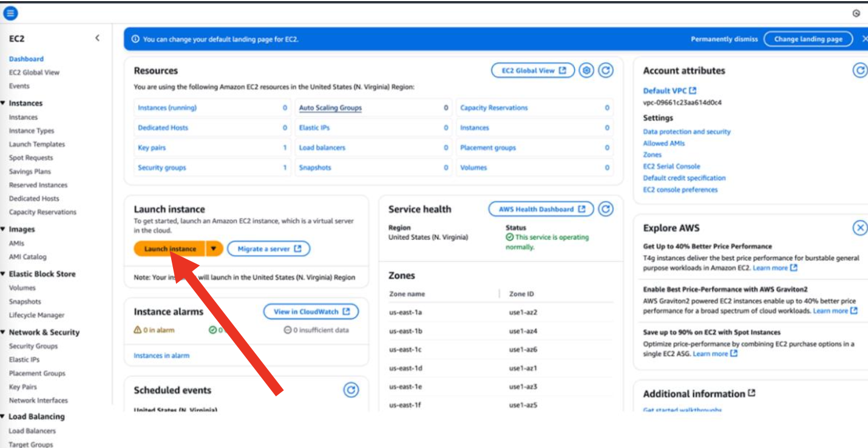This screenshot has width=868, height=448.
Task: Collapse the Instances section in sidebar
Action: 3,103
